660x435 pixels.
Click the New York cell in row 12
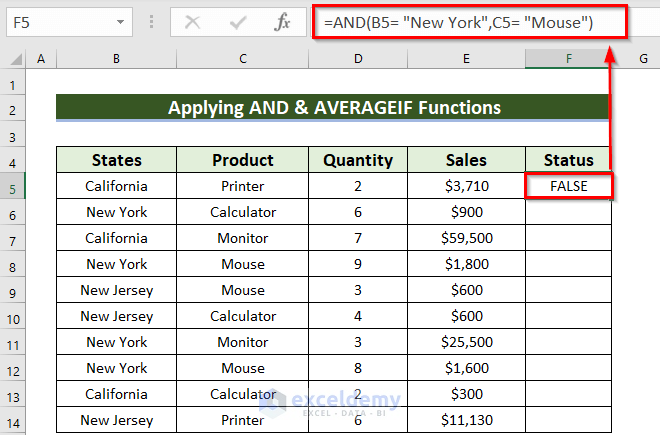[117, 368]
